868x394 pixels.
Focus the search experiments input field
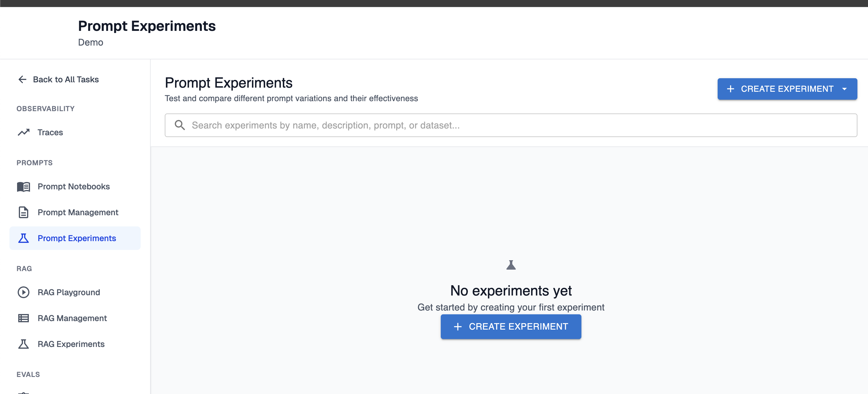(x=505, y=125)
